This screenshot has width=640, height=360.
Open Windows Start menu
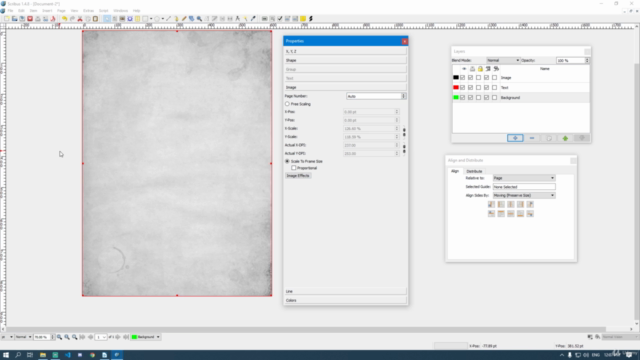pyautogui.click(x=6, y=355)
